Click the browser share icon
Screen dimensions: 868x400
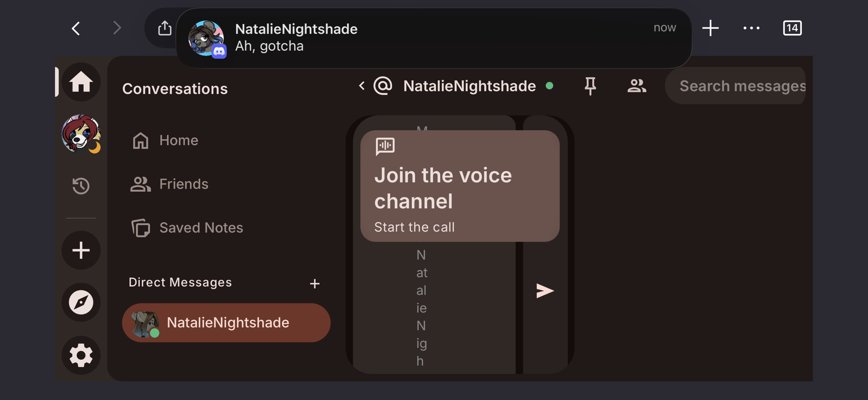click(x=165, y=29)
